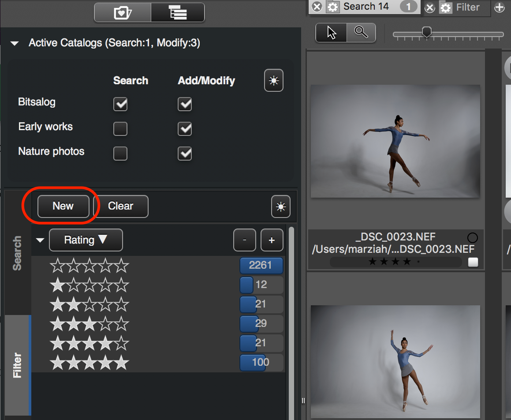Image resolution: width=511 pixels, height=420 pixels.
Task: Filter by the unrated count 2261
Action: [x=261, y=266]
